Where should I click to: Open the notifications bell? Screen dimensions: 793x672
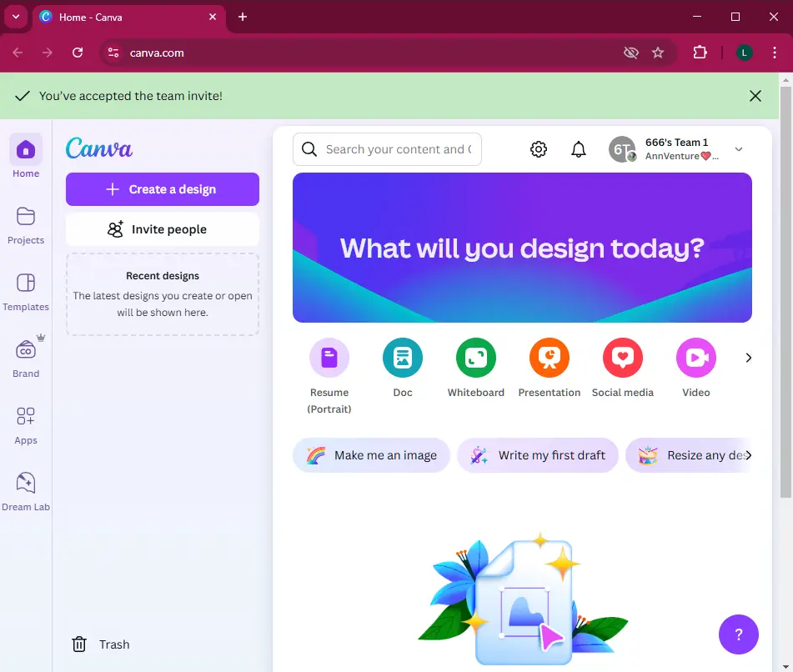pos(579,149)
